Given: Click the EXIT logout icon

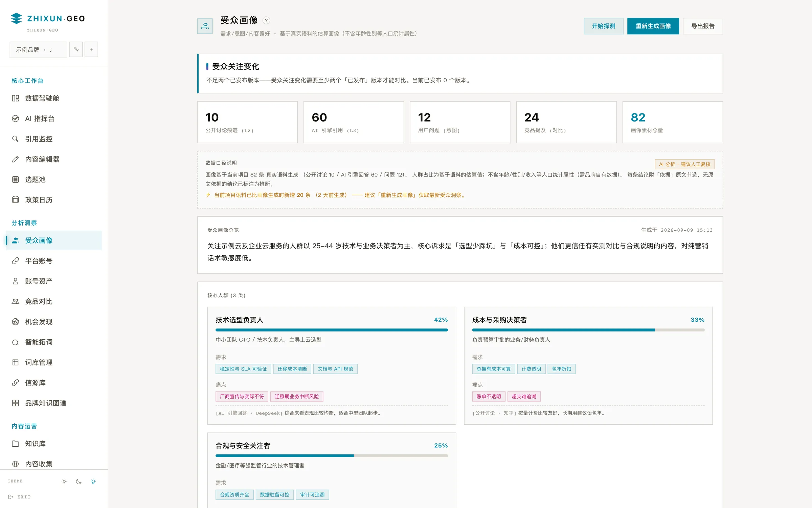Looking at the screenshot, I should pyautogui.click(x=10, y=497).
